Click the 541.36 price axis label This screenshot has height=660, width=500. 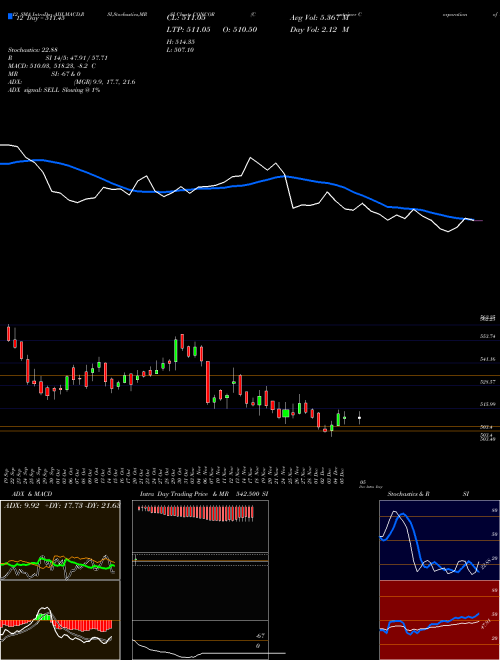pyautogui.click(x=488, y=359)
